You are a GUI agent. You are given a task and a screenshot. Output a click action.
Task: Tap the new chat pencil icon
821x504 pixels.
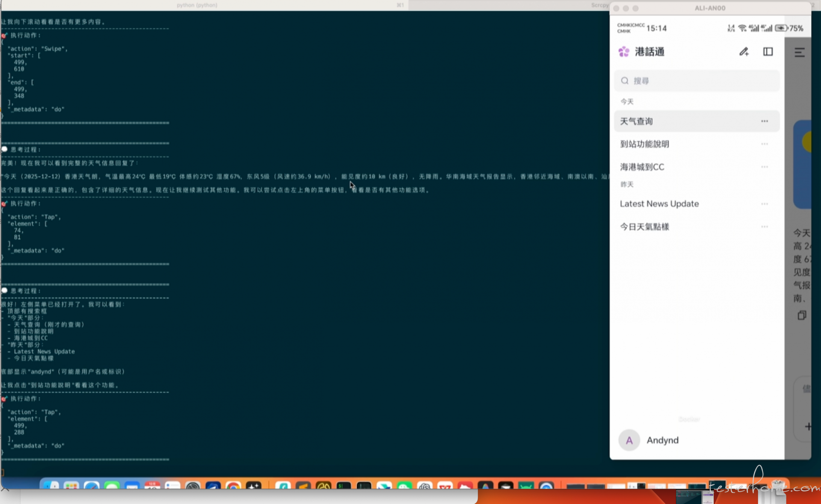pos(744,52)
